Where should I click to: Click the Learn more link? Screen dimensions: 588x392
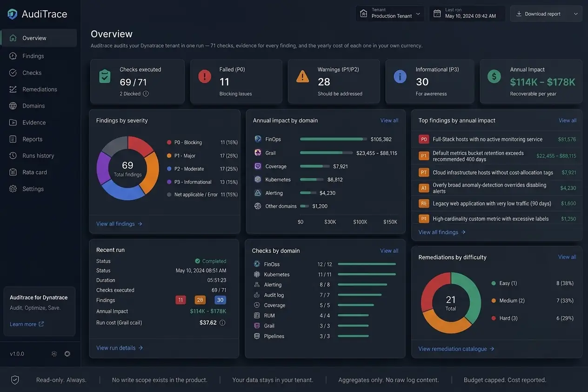pyautogui.click(x=27, y=324)
